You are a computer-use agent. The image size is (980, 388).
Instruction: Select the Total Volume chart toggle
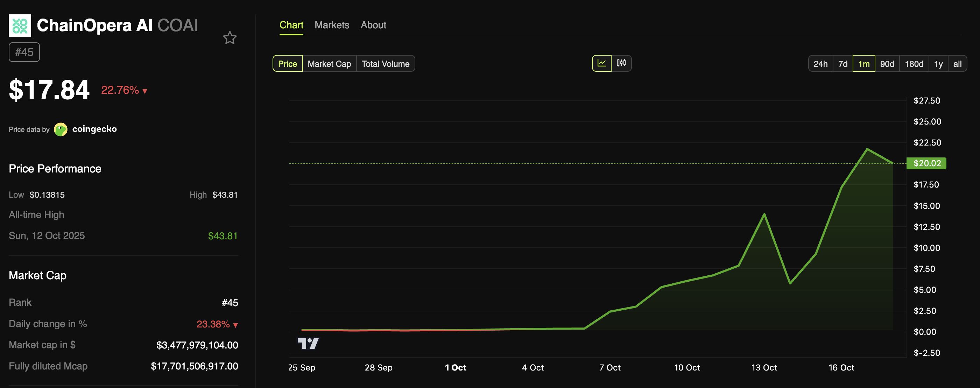click(385, 64)
